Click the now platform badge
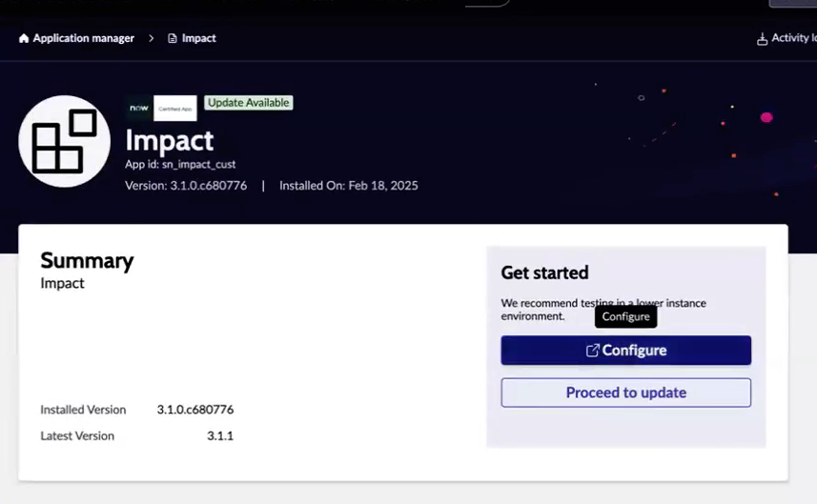 [139, 109]
